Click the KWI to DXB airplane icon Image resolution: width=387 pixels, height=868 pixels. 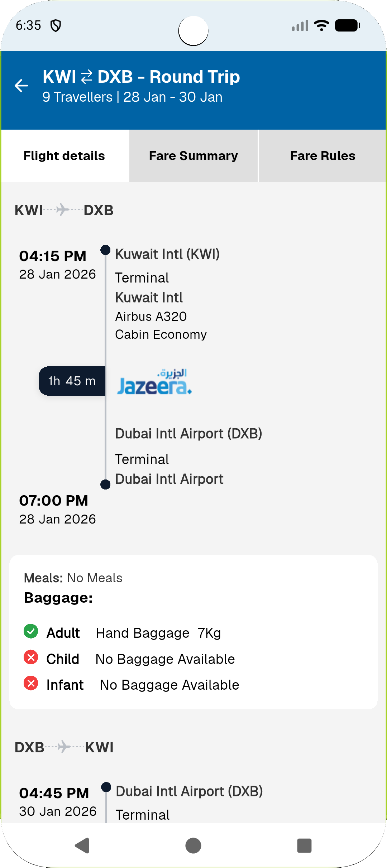coord(63,209)
